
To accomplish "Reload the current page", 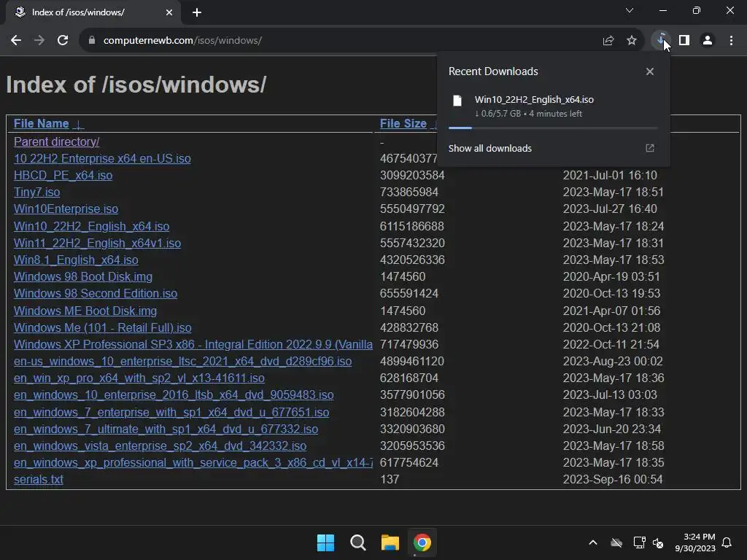I will tap(63, 41).
